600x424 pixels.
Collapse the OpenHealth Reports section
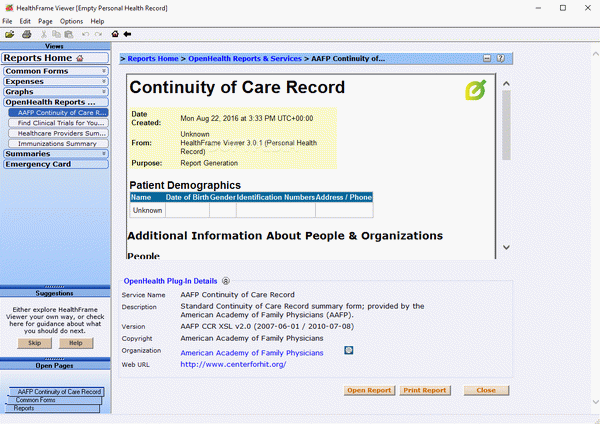point(56,102)
